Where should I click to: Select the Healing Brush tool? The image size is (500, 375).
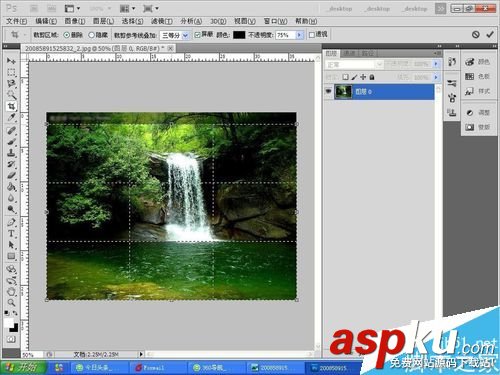pyautogui.click(x=11, y=130)
